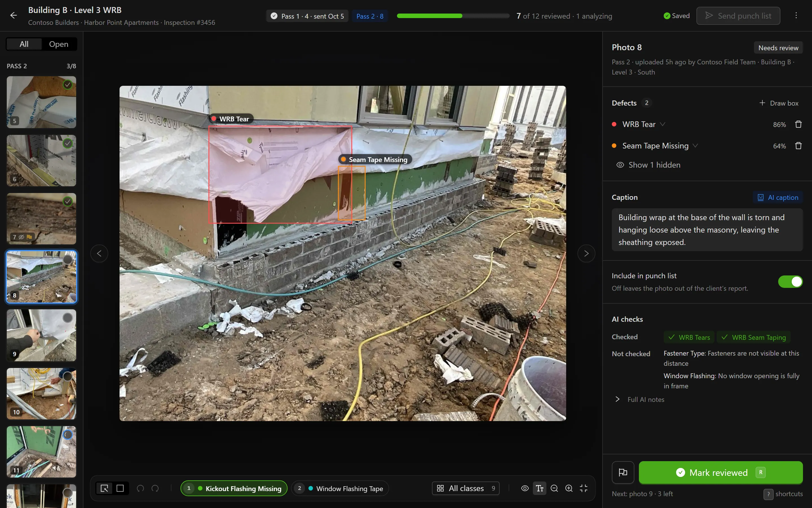The image size is (812, 508).
Task: Toggle Include in punch list switch
Action: [x=790, y=282]
